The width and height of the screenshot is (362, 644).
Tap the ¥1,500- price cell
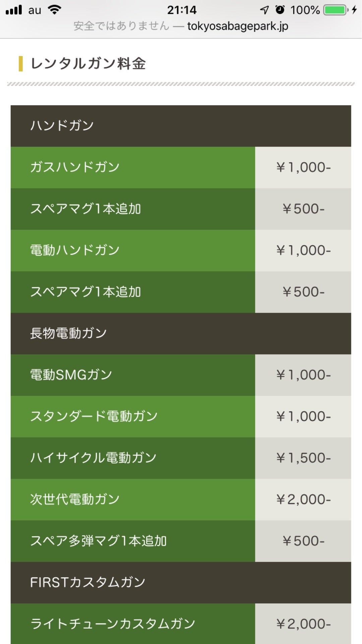pyautogui.click(x=303, y=458)
